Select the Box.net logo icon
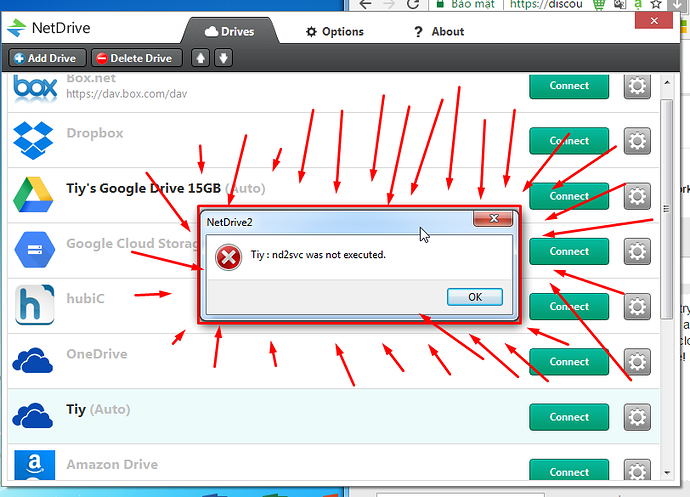This screenshot has height=497, width=690. click(35, 87)
